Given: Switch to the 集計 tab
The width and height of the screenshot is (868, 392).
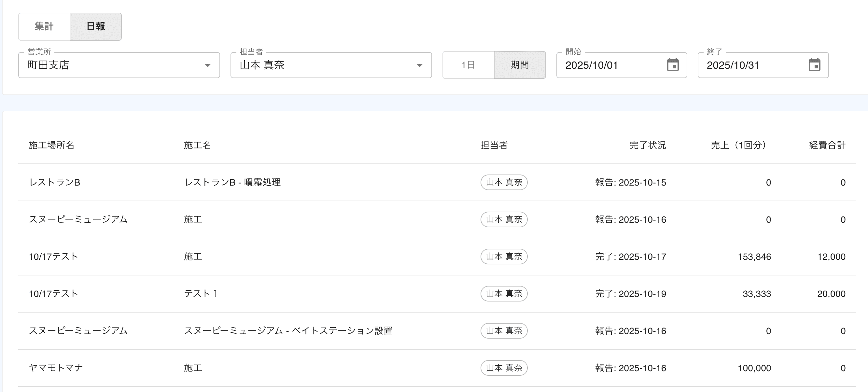Looking at the screenshot, I should (44, 26).
